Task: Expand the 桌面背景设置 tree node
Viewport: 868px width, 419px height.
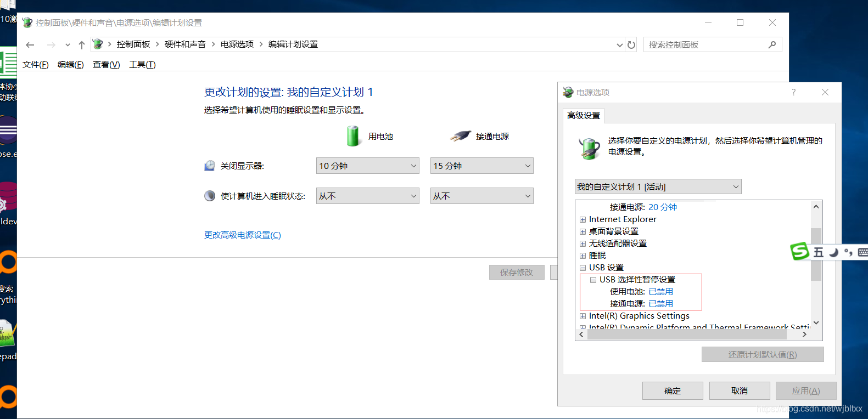Action: (x=583, y=231)
